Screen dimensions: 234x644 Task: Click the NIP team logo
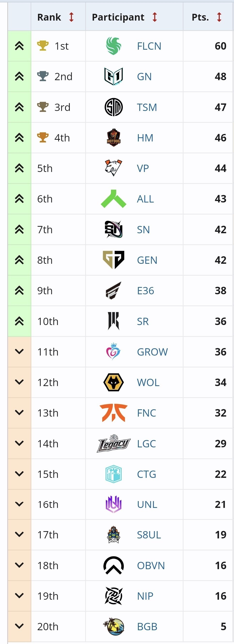114,596
